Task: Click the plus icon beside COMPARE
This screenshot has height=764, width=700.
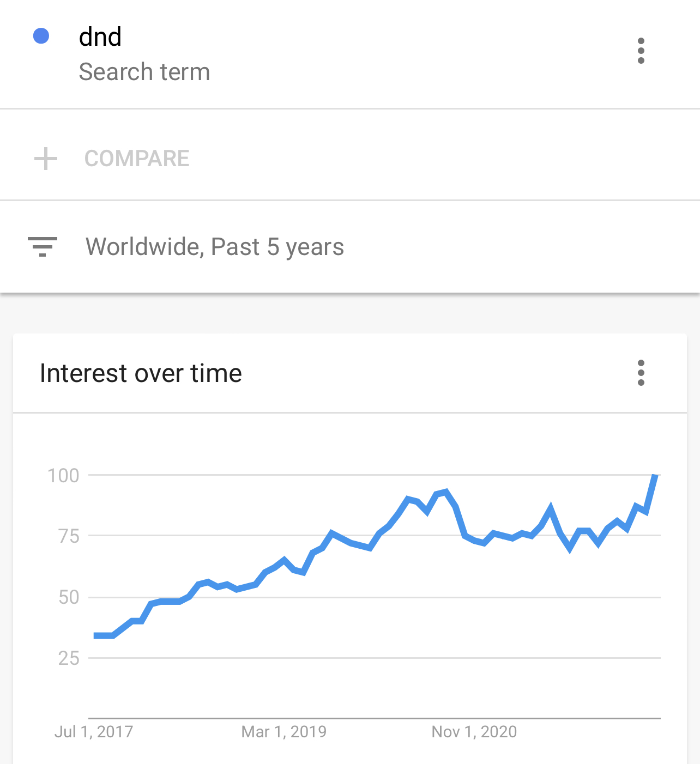Action: (x=46, y=159)
